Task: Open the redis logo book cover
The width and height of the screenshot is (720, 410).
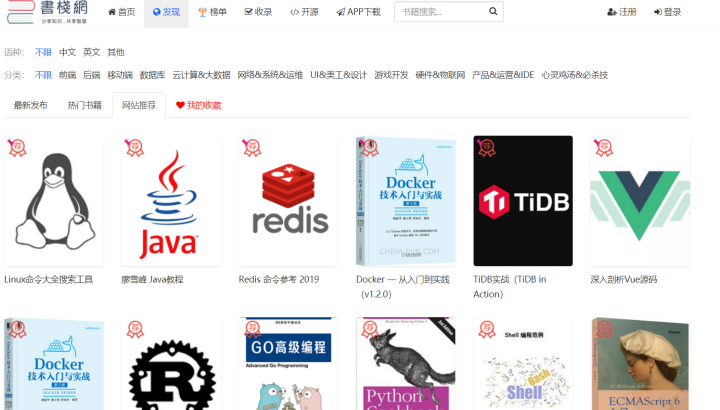Action: [x=288, y=201]
